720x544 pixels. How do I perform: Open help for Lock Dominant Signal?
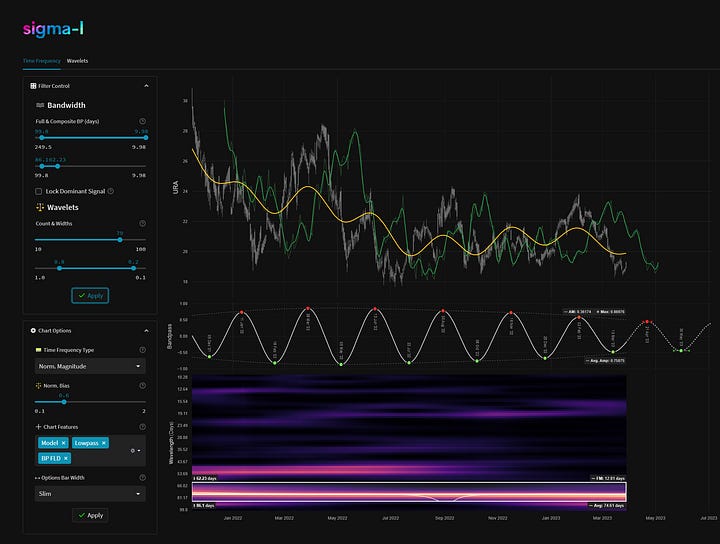click(x=111, y=191)
